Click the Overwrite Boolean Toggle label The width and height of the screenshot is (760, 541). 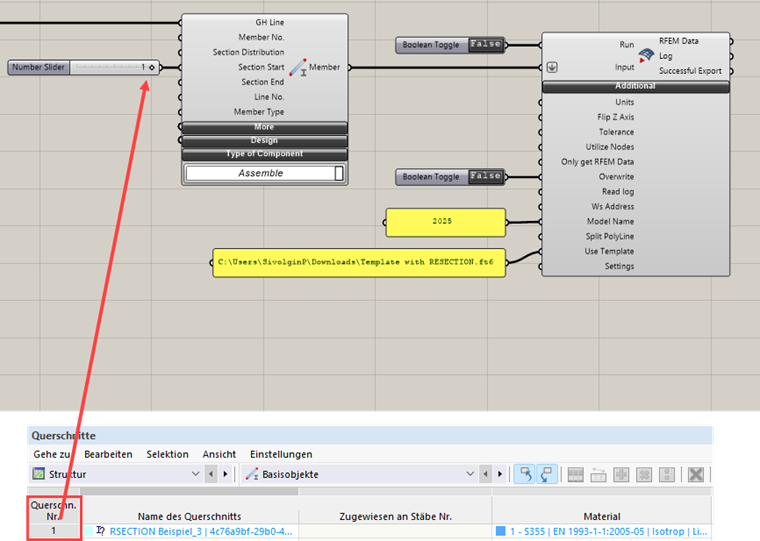tap(431, 177)
